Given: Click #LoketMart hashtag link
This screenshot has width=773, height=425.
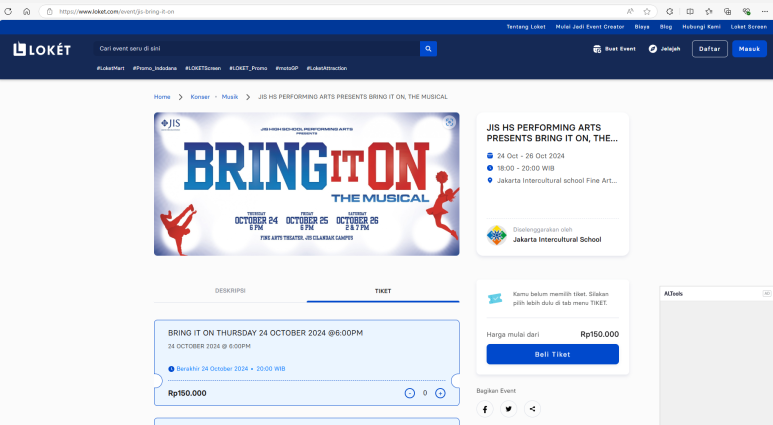Looking at the screenshot, I should pyautogui.click(x=110, y=69).
